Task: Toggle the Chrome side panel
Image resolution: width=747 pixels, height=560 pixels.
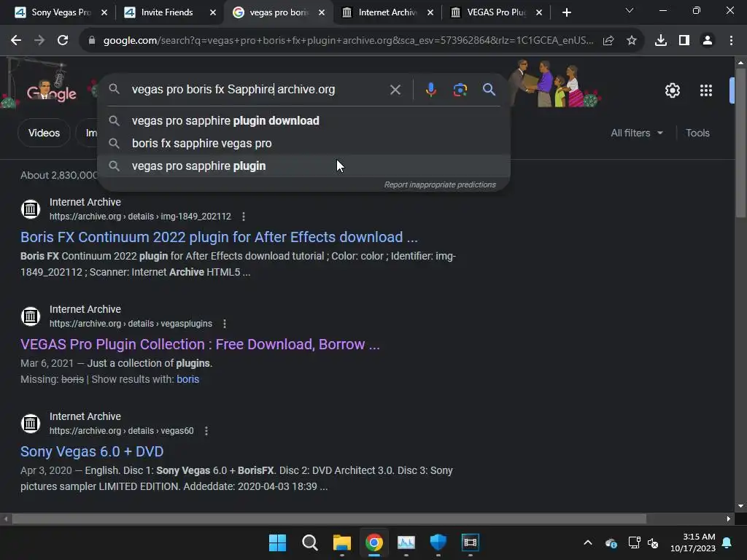Action: coord(684,41)
